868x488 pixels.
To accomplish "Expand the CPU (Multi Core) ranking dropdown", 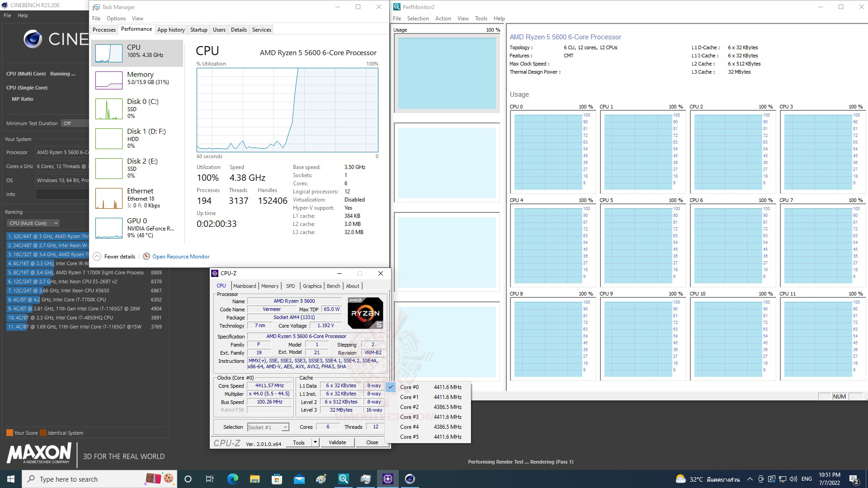I will (x=33, y=223).
